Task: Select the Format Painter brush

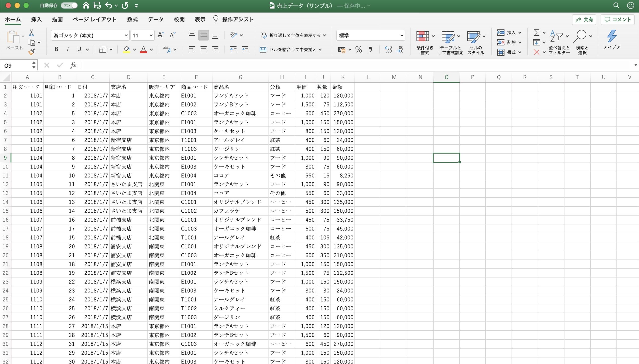Action: [x=31, y=52]
